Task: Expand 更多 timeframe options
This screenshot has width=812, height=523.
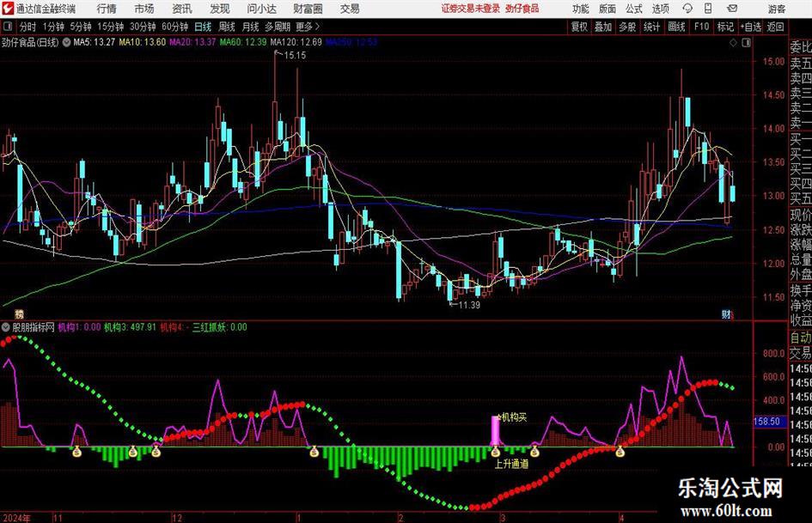Action: click(308, 27)
